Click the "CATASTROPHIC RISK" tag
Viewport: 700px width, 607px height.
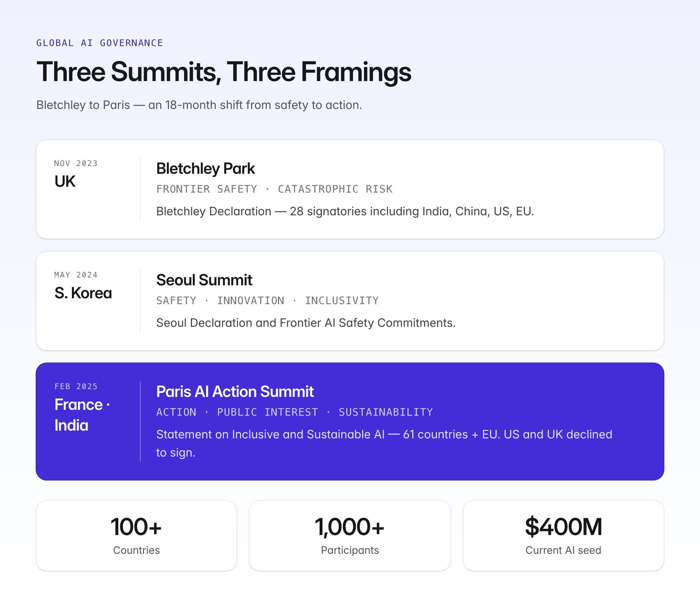(x=335, y=189)
